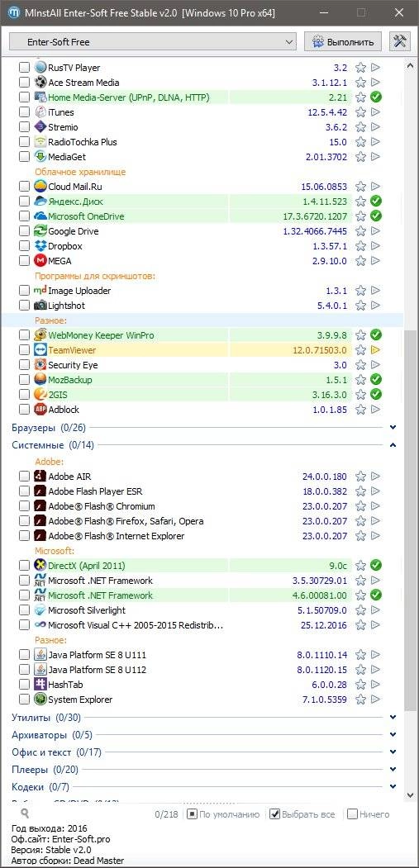Image resolution: width=419 pixels, height=868 pixels.
Task: Tick the Microsoft Silverlight checkbox
Action: 25,610
